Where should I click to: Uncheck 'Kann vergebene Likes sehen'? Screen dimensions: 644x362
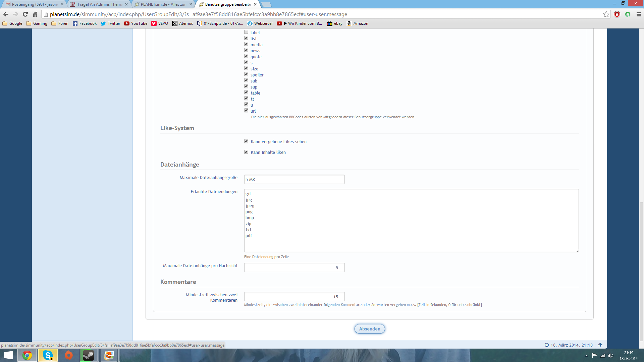246,141
